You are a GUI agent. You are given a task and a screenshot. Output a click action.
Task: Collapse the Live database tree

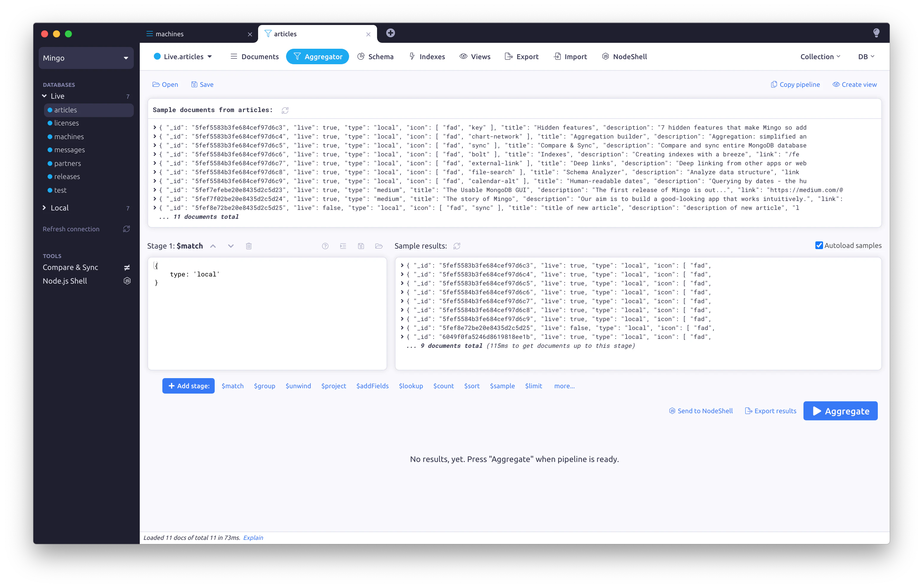click(x=45, y=96)
